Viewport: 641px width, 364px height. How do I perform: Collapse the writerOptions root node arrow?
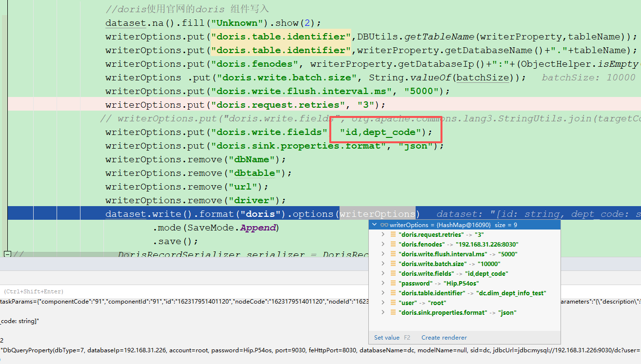(x=374, y=225)
